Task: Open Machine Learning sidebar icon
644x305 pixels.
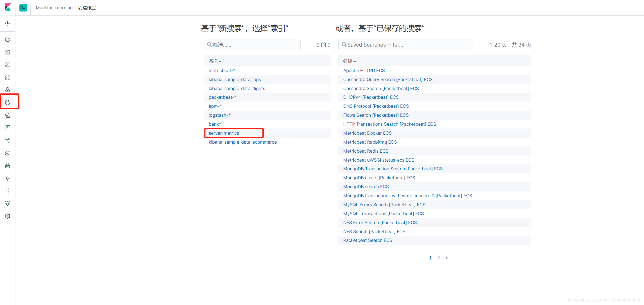Action: point(8,102)
